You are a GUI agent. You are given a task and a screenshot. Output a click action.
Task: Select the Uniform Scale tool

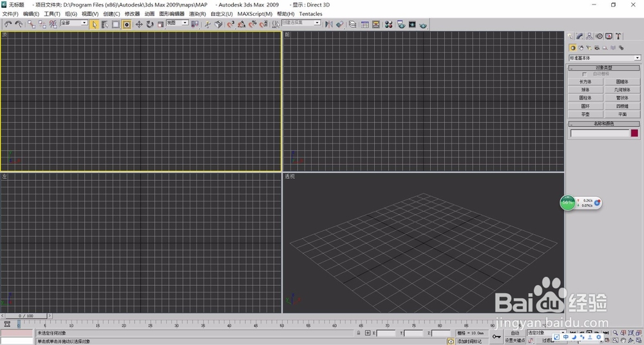(160, 24)
